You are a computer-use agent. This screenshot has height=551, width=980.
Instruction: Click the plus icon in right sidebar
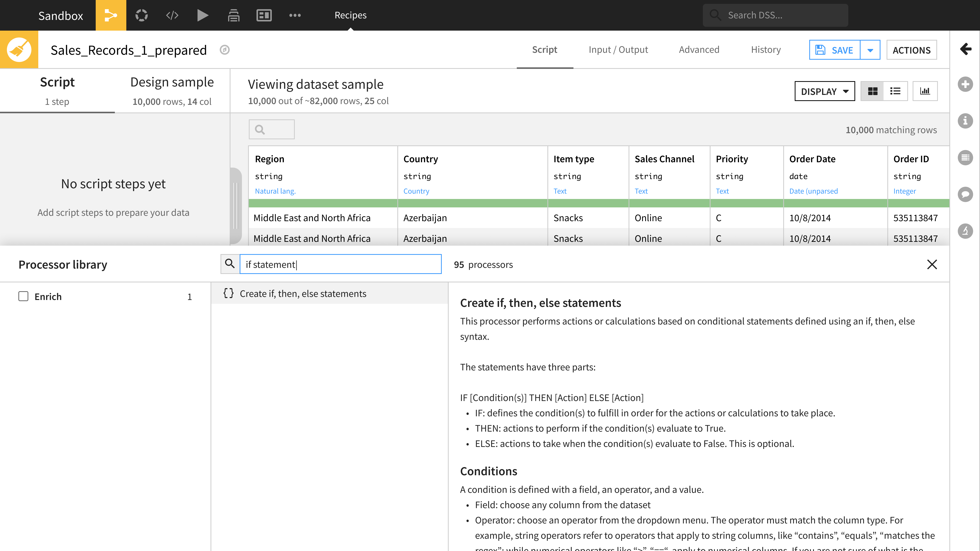tap(965, 84)
